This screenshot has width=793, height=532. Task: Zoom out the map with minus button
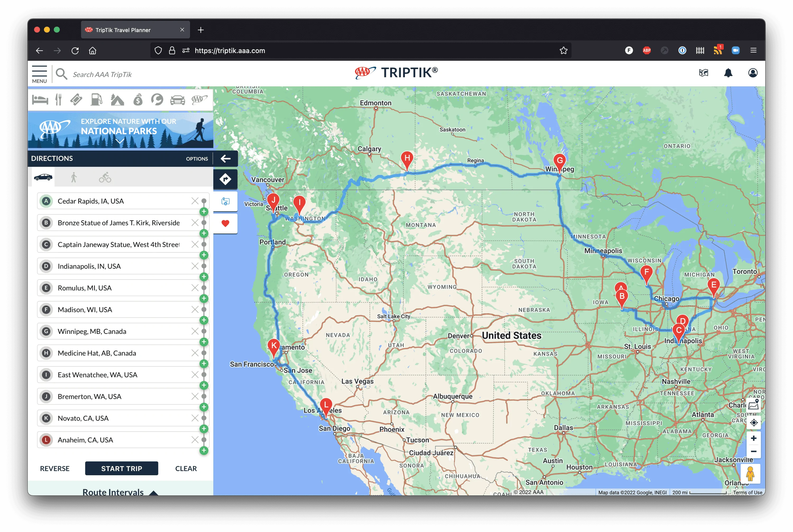point(754,451)
